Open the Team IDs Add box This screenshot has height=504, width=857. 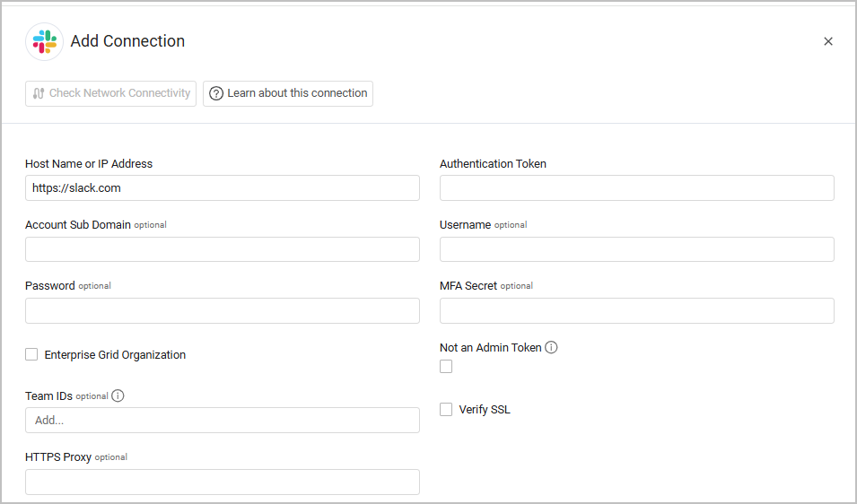click(x=223, y=420)
